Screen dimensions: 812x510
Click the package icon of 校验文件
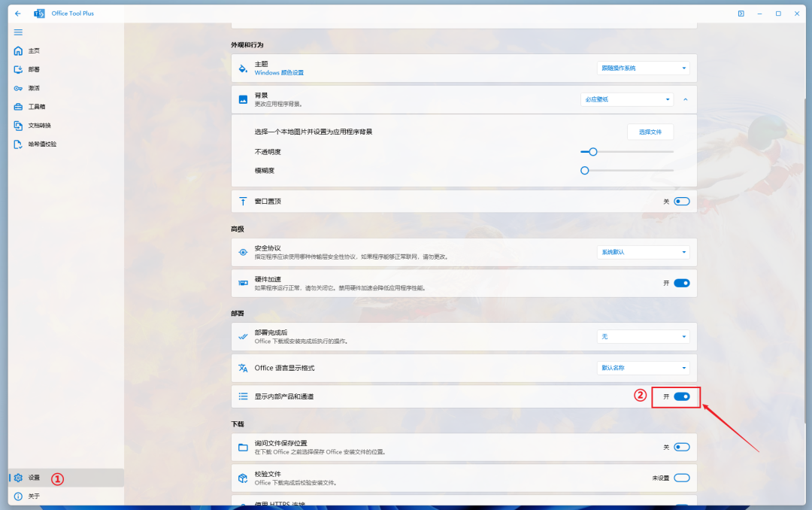pos(243,478)
